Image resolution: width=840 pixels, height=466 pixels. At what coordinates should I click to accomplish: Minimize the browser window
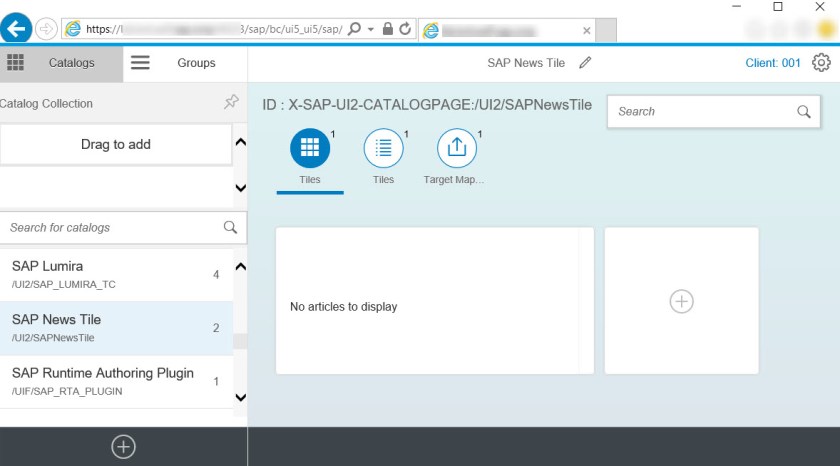coord(737,6)
